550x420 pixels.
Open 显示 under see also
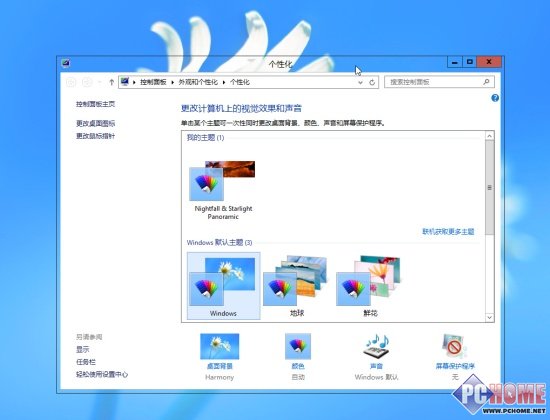pos(83,349)
